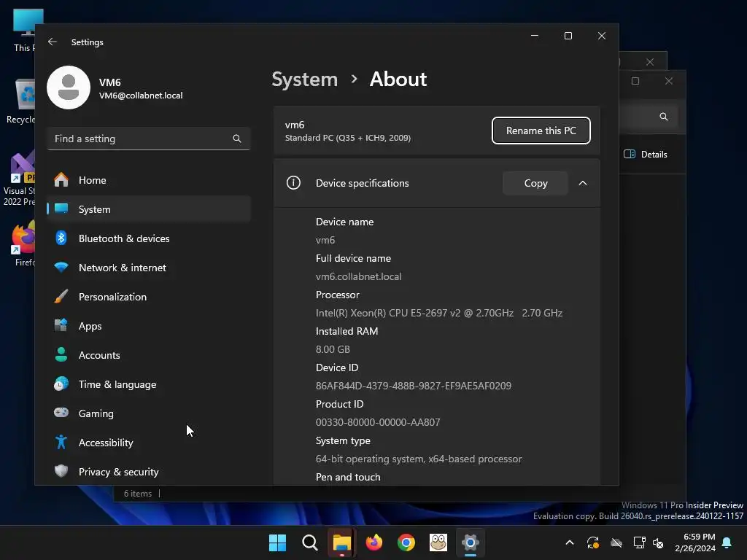Image resolution: width=747 pixels, height=560 pixels.
Task: Click the processor value Intel Xeon E5-2697
Action: pos(438,313)
